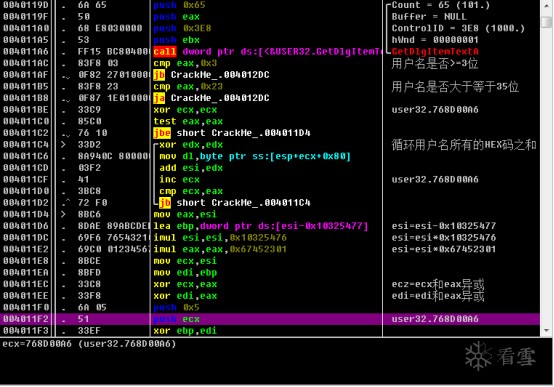Select 'mov dl,byte ptr ss:[esp+ecx+0x80]' instruction

click(x=255, y=156)
